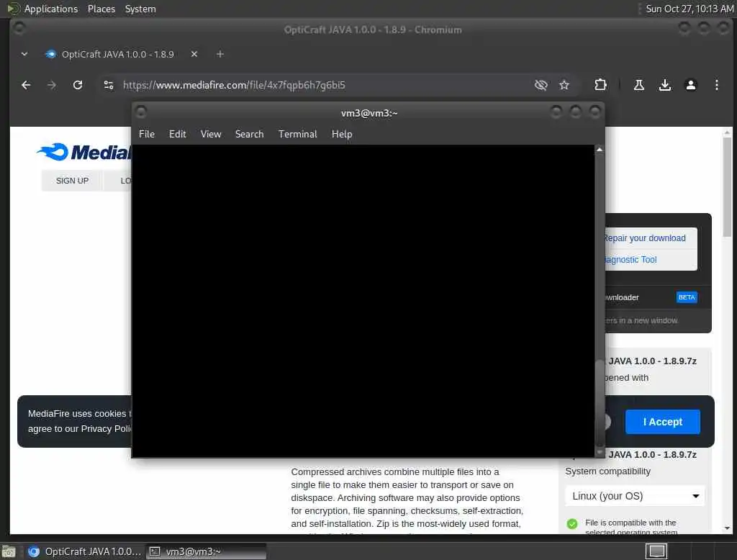Open the terminal Help menu
Screen dimensions: 737x560
coord(342,134)
